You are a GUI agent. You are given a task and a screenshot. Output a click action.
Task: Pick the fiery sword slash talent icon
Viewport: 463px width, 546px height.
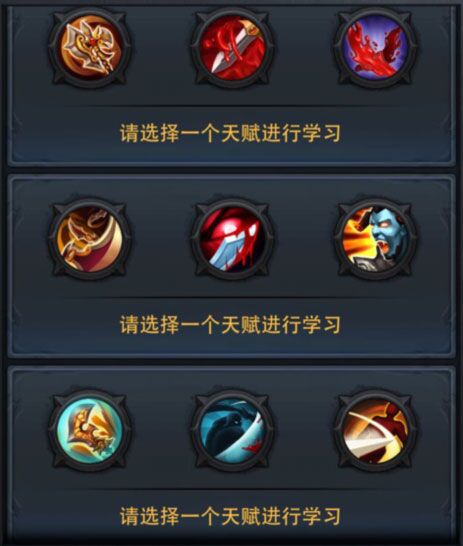(x=375, y=430)
